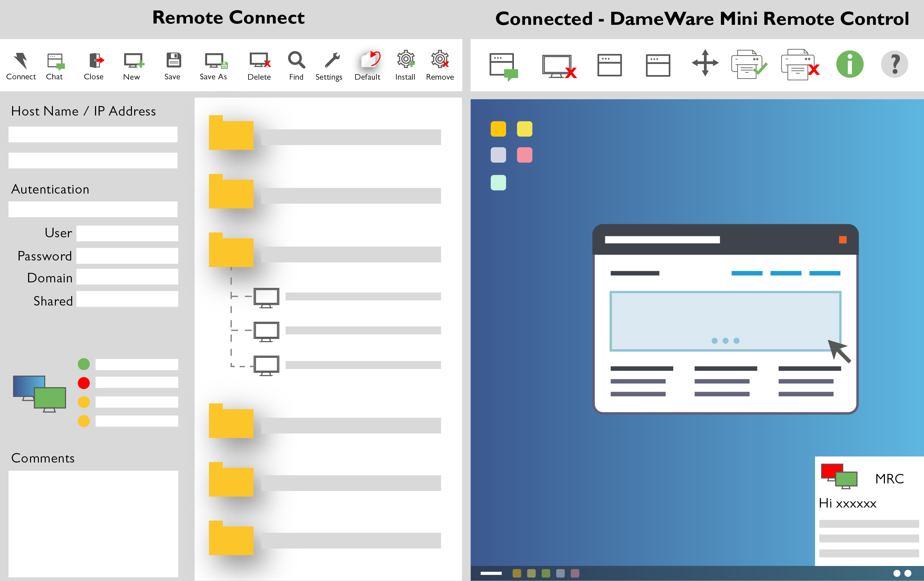The height and width of the screenshot is (581, 924).
Task: Open the Autentication type field
Action: [x=93, y=209]
